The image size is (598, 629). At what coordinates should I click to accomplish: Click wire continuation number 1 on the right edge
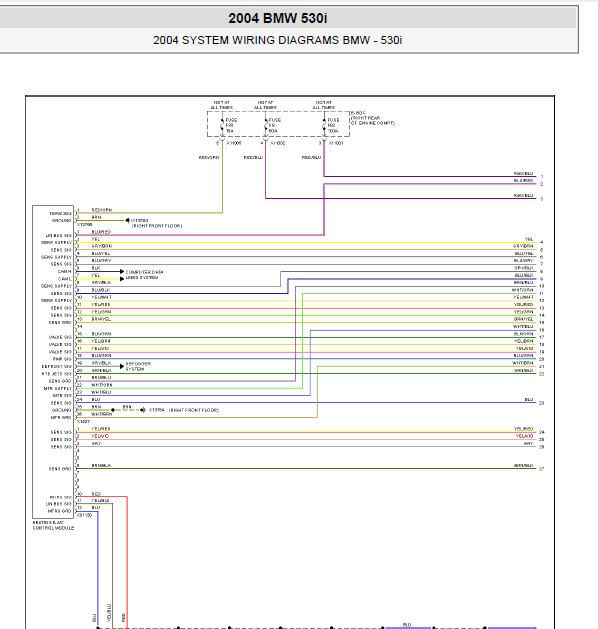tap(542, 177)
